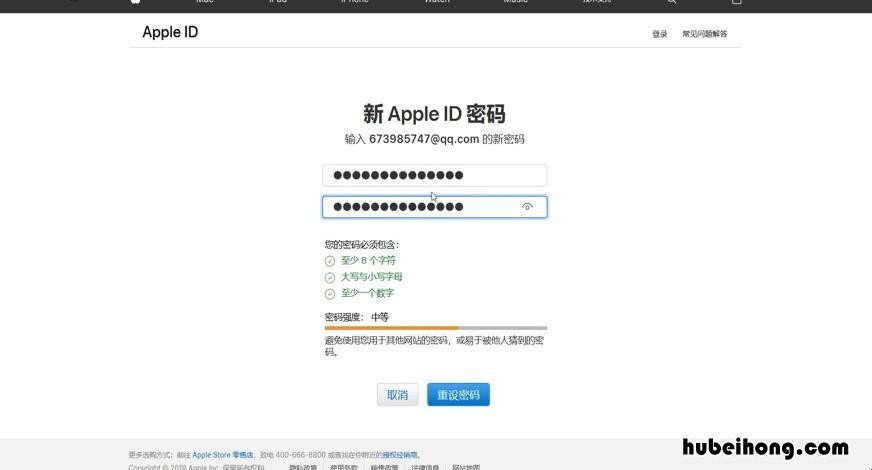Click the 避免使用您用于其他网站的密码 hint text
The image size is (872, 470).
click(434, 346)
